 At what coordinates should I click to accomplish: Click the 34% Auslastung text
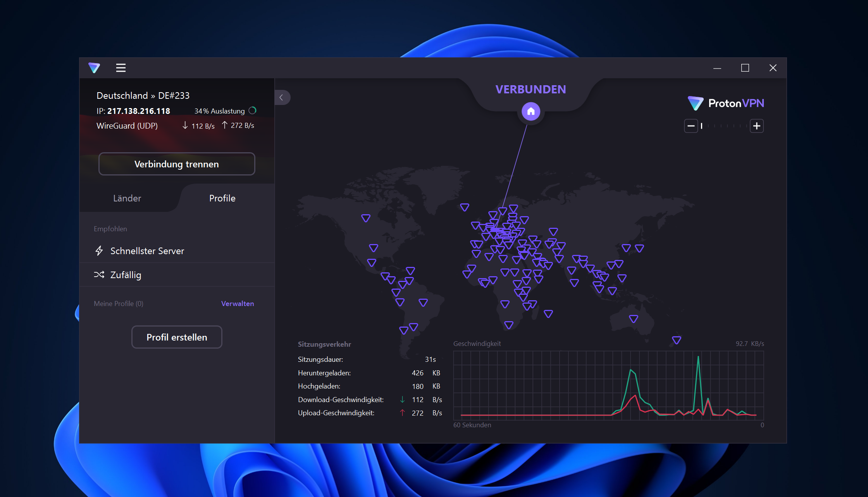tap(220, 111)
